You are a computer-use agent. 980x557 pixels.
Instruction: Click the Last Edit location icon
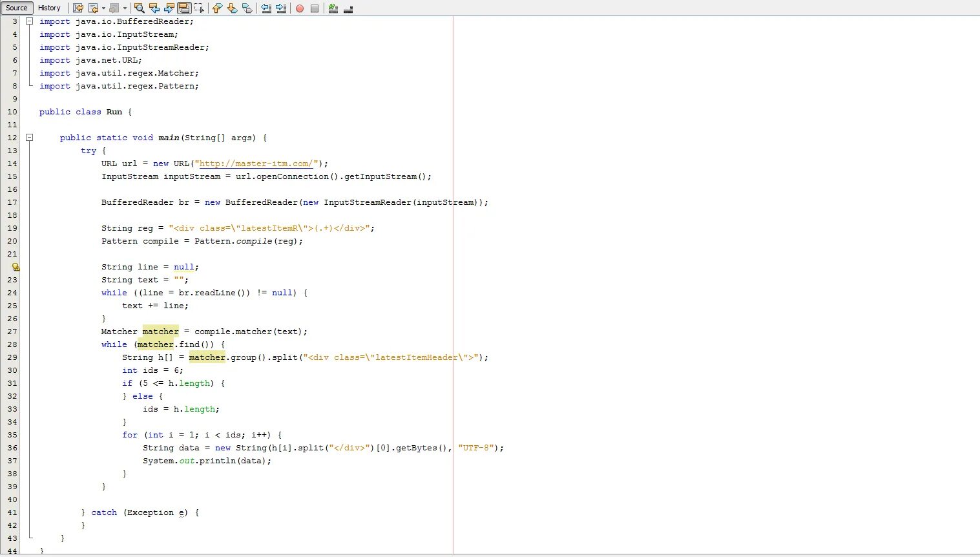click(x=78, y=8)
